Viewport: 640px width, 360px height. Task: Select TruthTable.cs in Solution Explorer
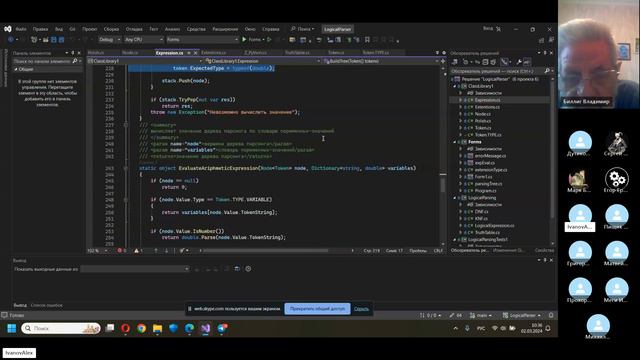click(487, 232)
